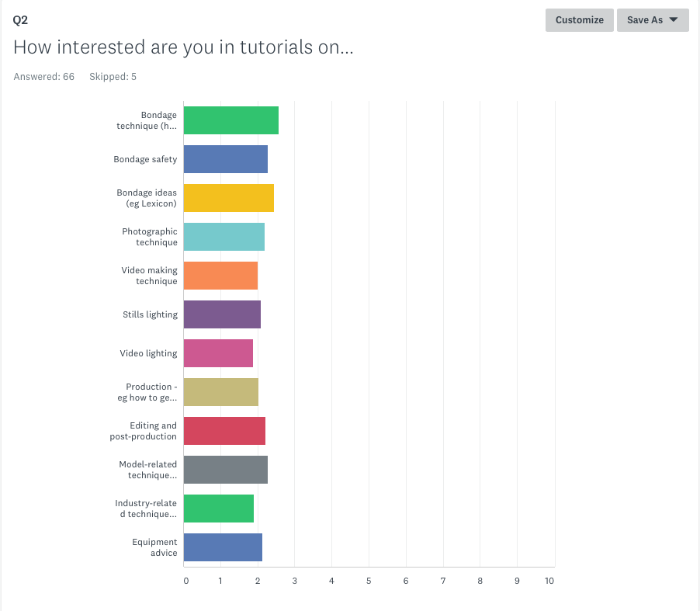Click the Save As dropdown arrow
The height and width of the screenshot is (611, 700).
[x=674, y=19]
